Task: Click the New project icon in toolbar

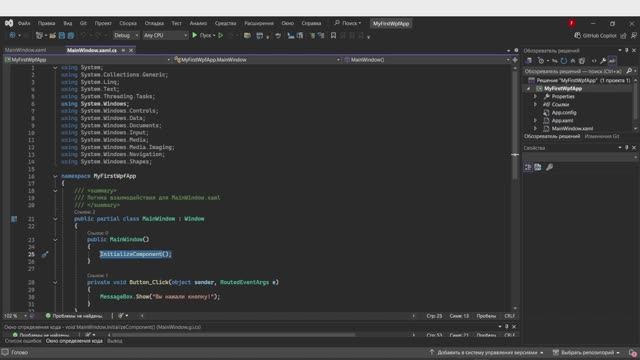Action: coord(39,36)
